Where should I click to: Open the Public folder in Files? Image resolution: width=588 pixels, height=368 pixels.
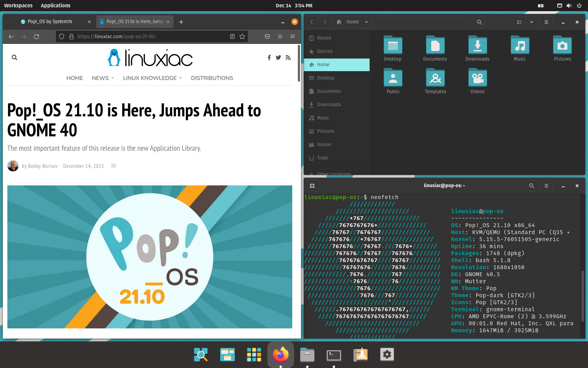(x=393, y=81)
